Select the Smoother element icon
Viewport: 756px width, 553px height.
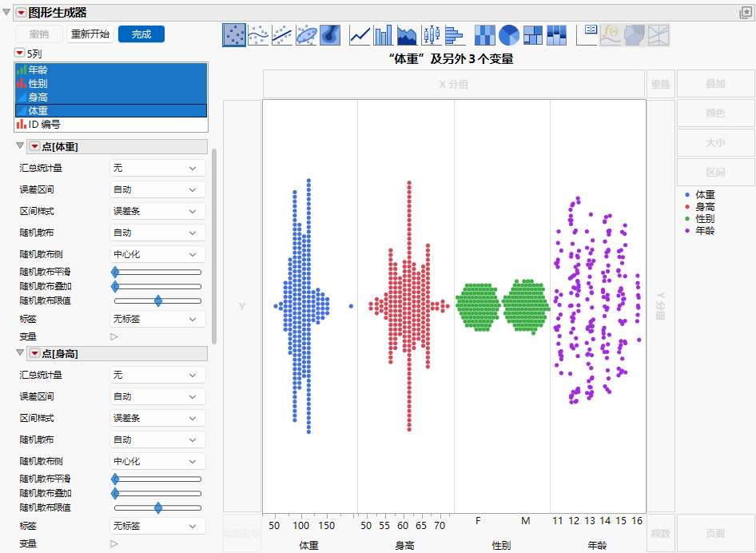click(x=258, y=35)
